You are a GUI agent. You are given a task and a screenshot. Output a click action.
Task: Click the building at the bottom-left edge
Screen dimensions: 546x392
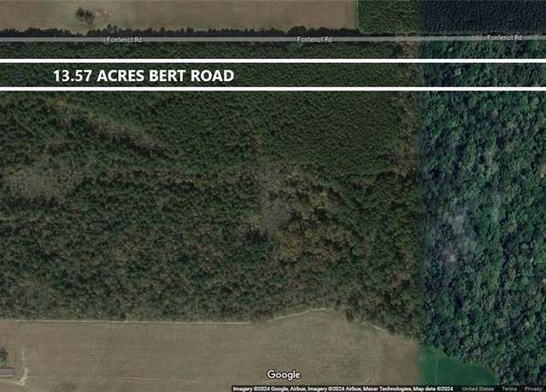tap(6, 372)
